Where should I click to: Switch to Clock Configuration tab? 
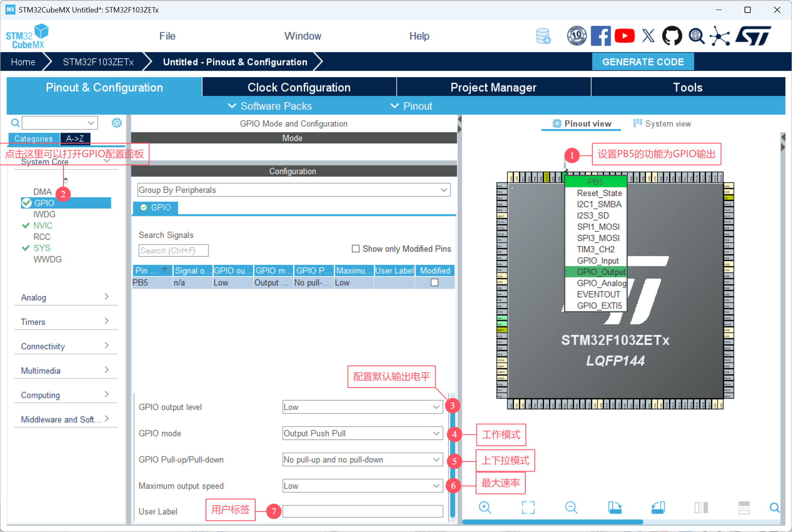[299, 88]
